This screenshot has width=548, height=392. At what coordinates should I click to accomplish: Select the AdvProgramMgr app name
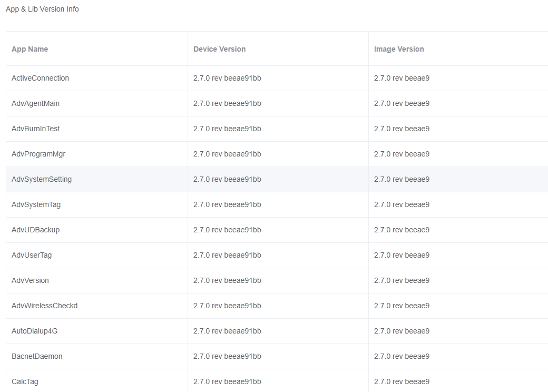(x=38, y=154)
